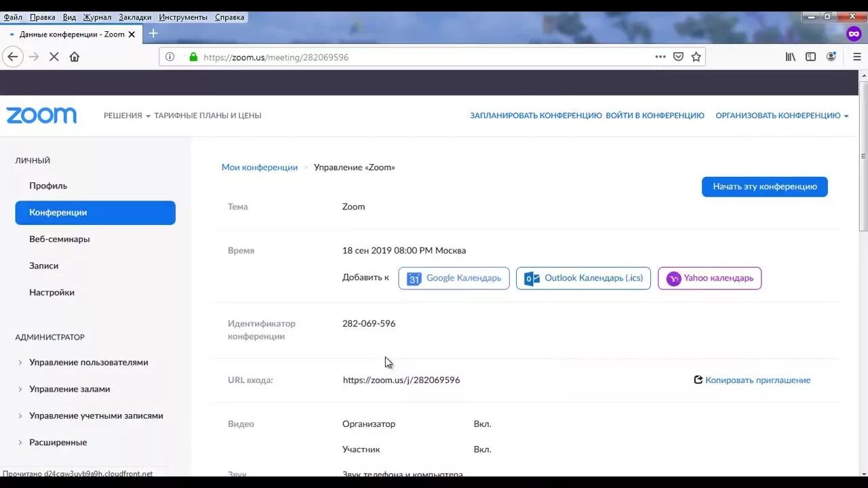Open the Firefox hamburger menu
Image resolution: width=868 pixels, height=488 pixels.
click(856, 57)
